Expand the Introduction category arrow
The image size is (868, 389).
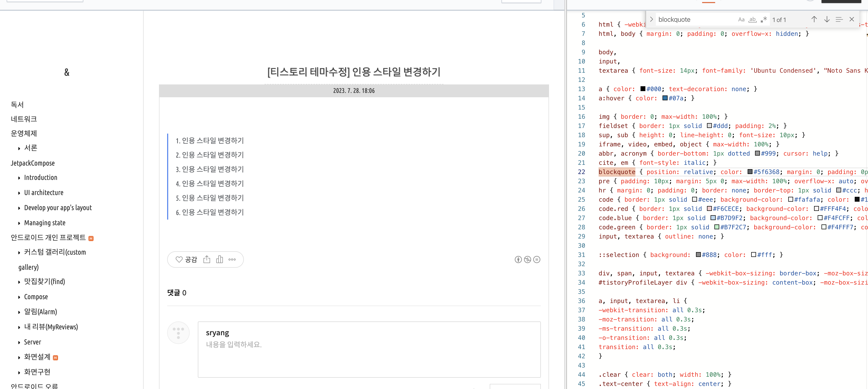tap(19, 178)
